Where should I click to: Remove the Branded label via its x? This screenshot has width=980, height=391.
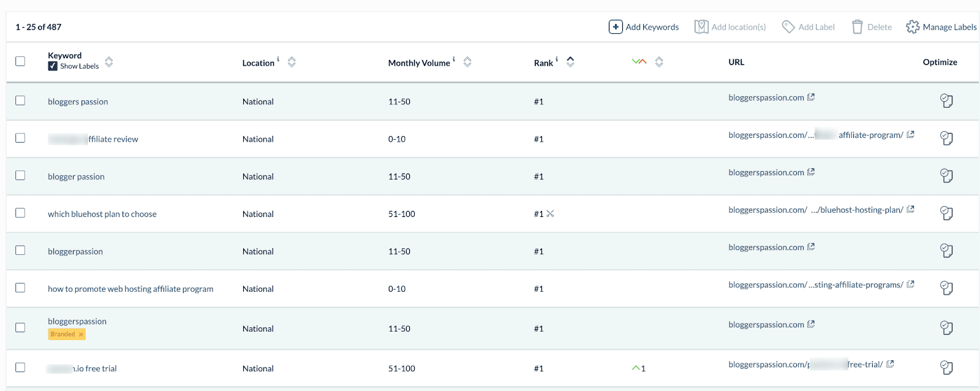[x=81, y=335]
